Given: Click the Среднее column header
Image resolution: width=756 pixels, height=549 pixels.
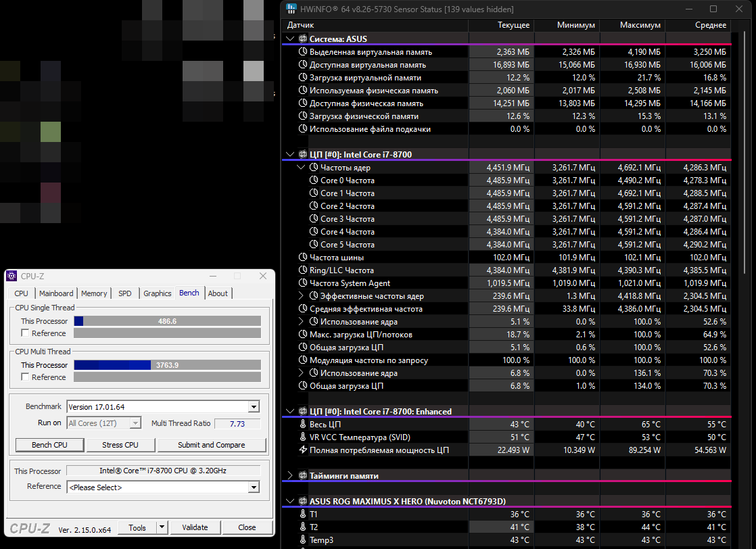Looking at the screenshot, I should [x=698, y=25].
